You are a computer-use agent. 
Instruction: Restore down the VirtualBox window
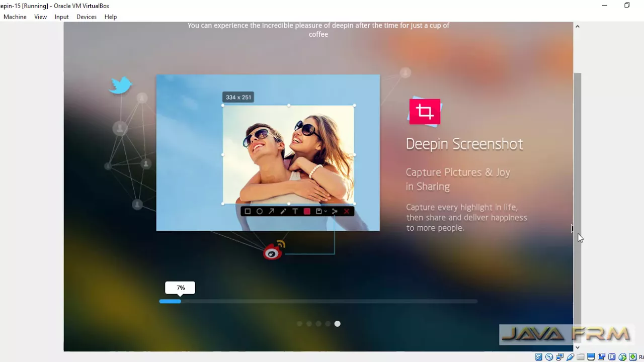coord(627,6)
